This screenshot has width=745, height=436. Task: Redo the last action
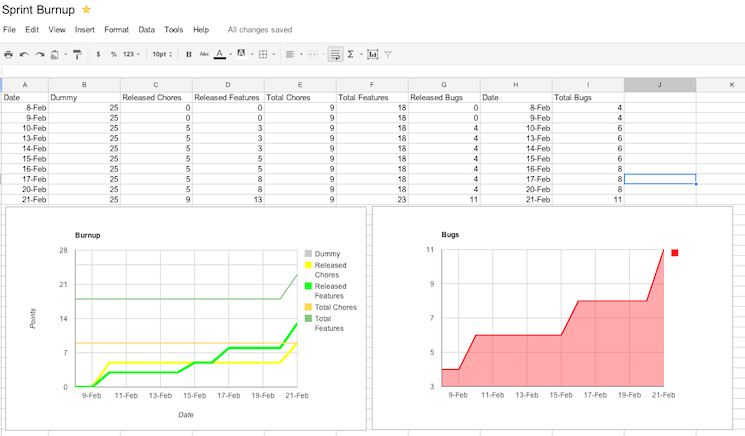click(x=40, y=55)
